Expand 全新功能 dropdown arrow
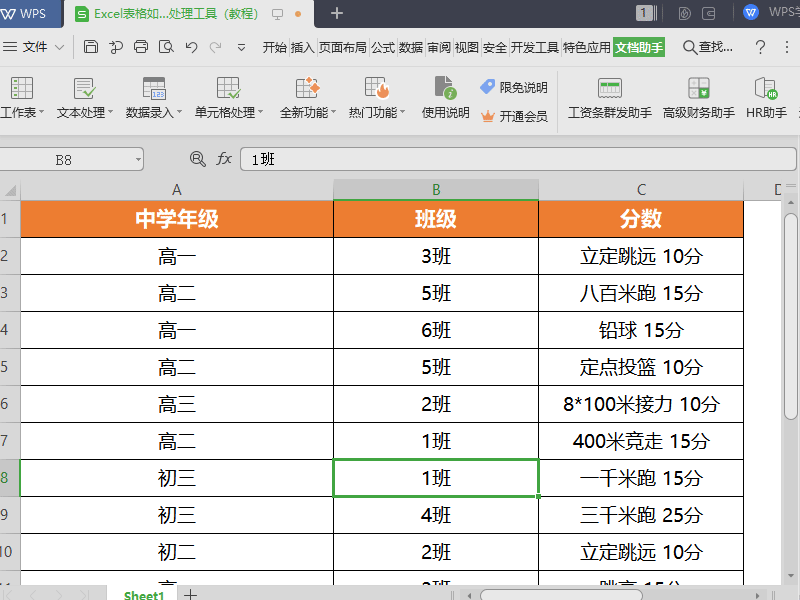This screenshot has height=600, width=800. coord(334,112)
